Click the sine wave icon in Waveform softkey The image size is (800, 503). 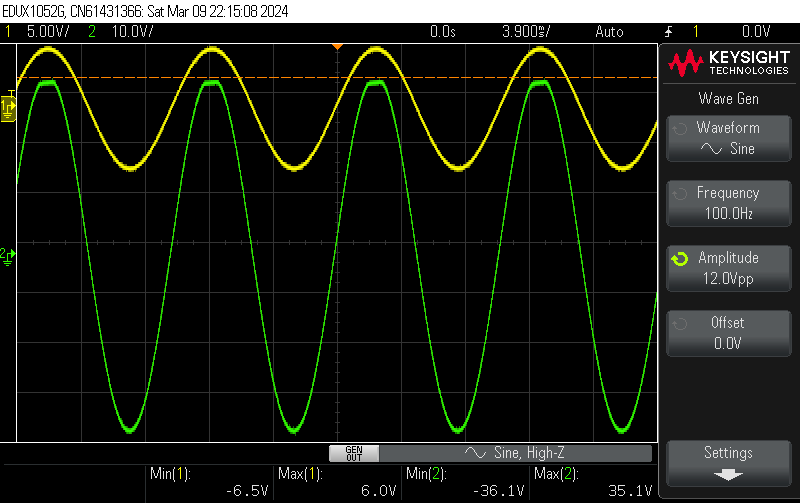point(711,149)
